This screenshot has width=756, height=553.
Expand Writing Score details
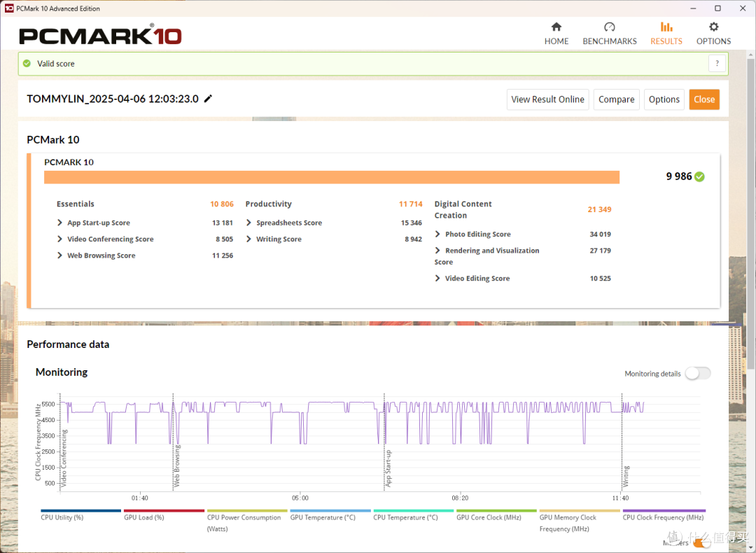[x=248, y=239]
